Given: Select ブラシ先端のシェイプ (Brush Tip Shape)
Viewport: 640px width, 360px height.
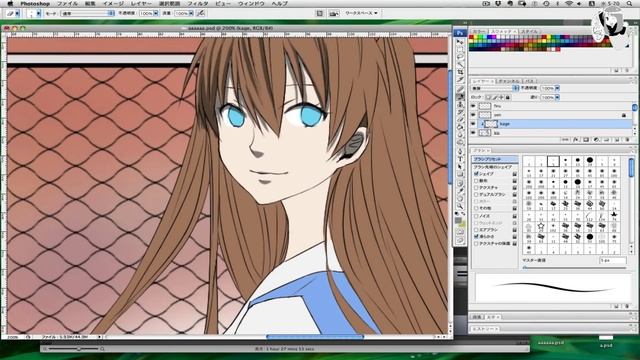Looking at the screenshot, I should tap(493, 167).
